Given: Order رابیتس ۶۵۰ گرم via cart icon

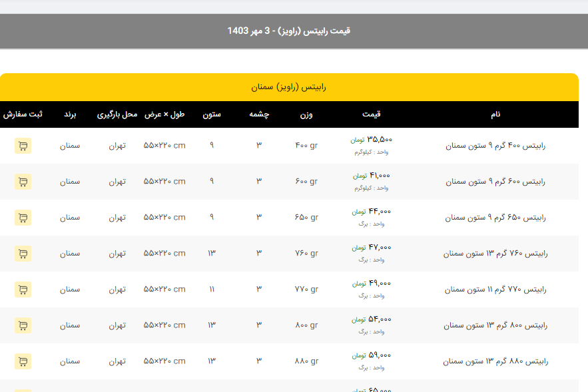Looking at the screenshot, I should (23, 218).
